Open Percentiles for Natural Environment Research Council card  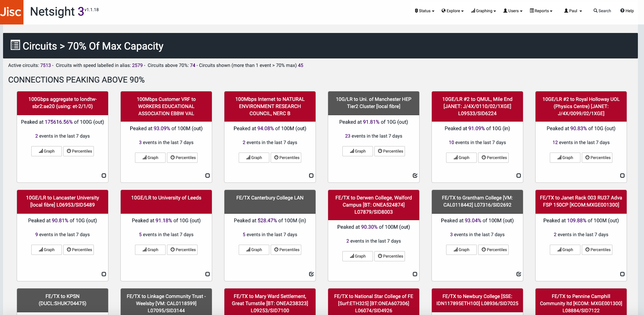(x=286, y=158)
